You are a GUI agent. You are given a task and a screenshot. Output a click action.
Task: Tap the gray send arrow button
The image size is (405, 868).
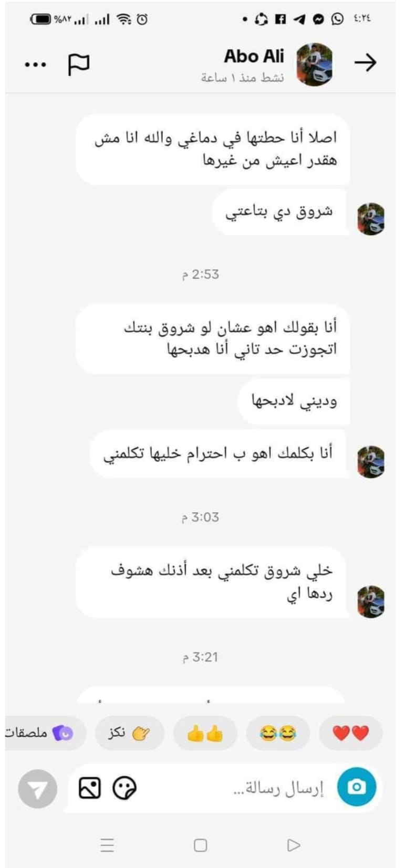[37, 789]
